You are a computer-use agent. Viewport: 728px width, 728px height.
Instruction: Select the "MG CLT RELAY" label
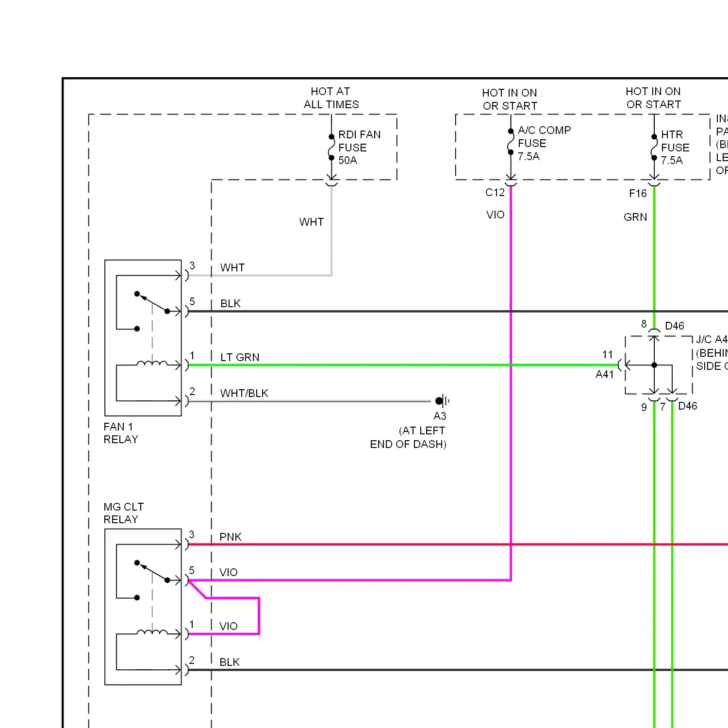coord(124,513)
